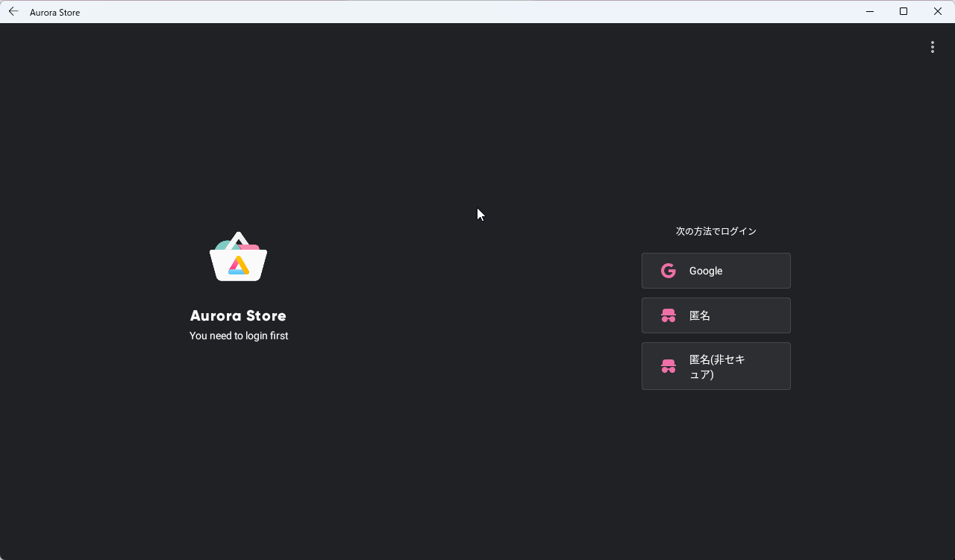Click the 次の方法でログイン heading
Viewport: 955px width, 560px height.
[716, 231]
